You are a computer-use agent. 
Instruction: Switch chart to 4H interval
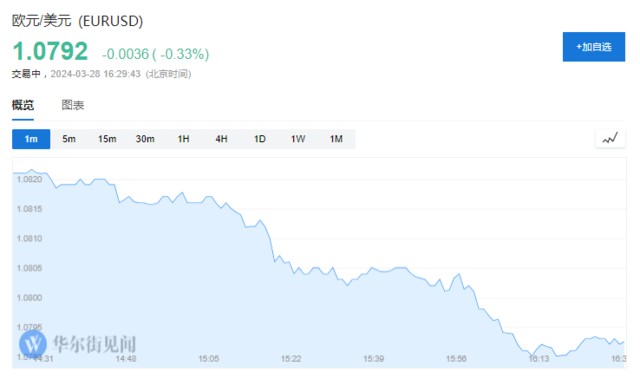[221, 139]
